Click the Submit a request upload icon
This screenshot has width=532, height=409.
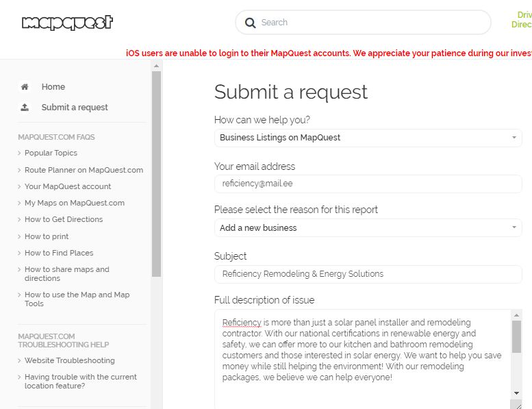(25, 108)
